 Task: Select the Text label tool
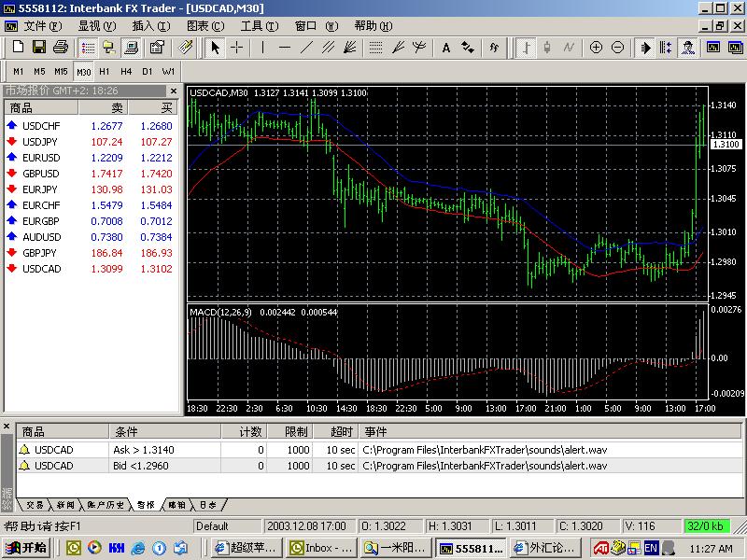[x=446, y=48]
